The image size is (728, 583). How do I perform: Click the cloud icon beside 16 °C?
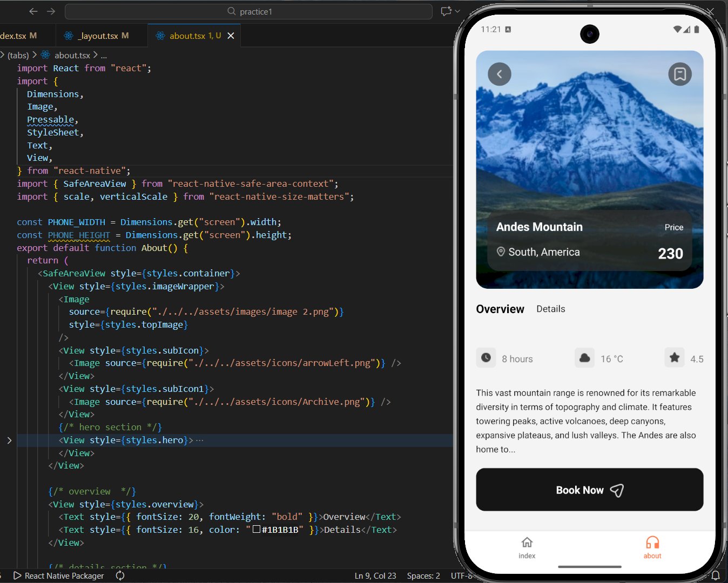click(584, 358)
